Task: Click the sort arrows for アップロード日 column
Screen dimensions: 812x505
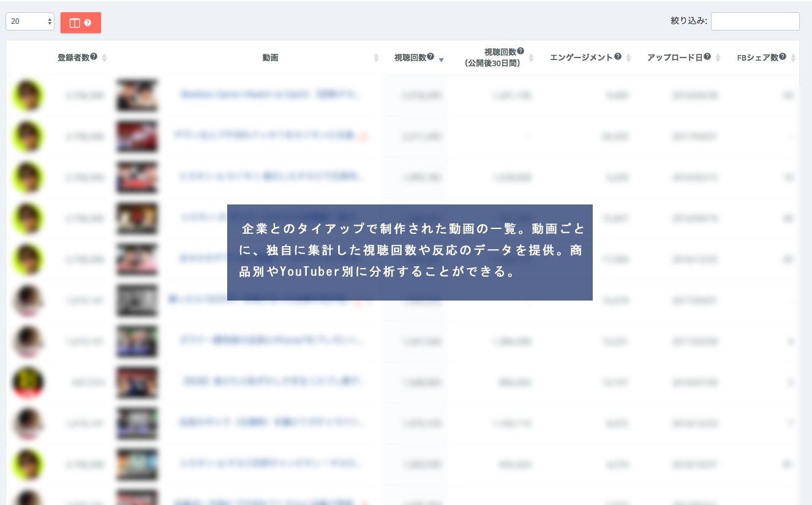Action: [x=718, y=58]
